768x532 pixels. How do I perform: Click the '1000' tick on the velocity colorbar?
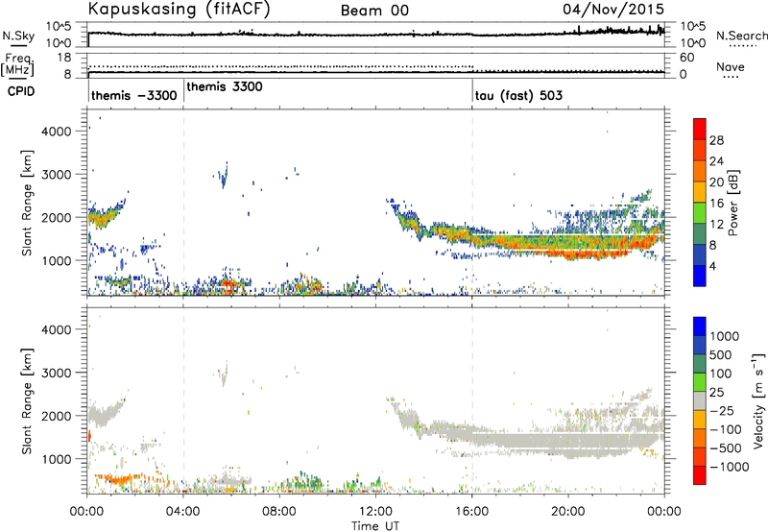(724, 336)
